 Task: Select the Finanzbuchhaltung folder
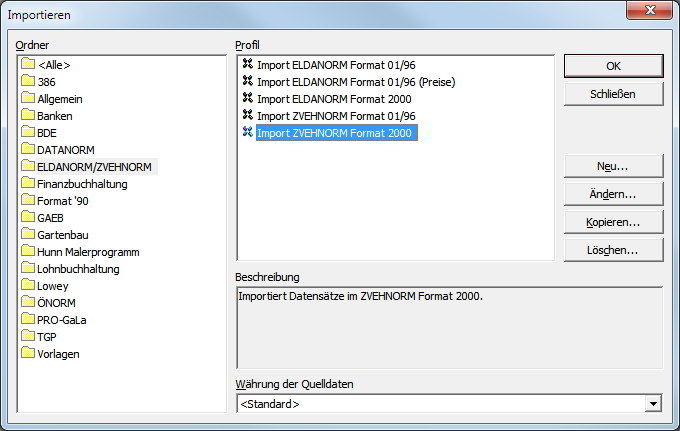click(81, 184)
